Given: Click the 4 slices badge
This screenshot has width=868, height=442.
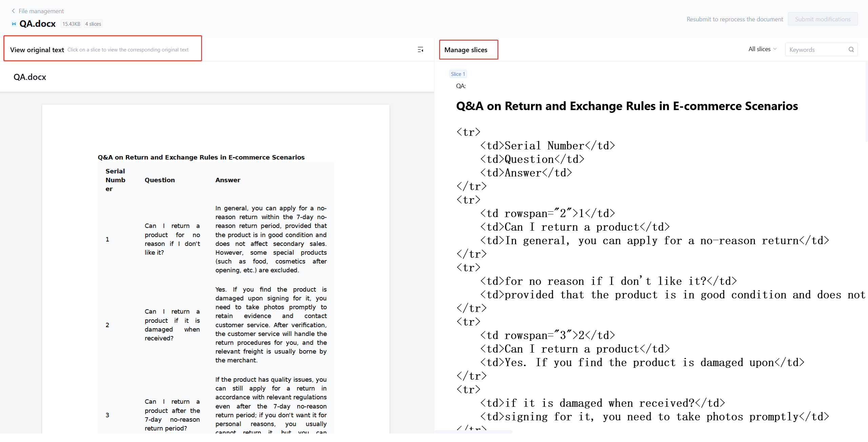Looking at the screenshot, I should (93, 24).
